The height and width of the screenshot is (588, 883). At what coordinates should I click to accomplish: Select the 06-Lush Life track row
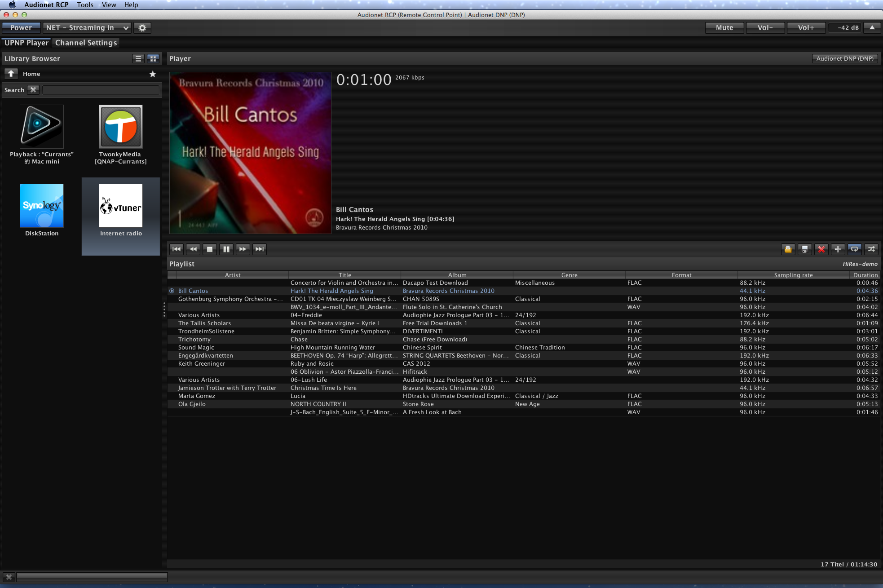click(524, 380)
